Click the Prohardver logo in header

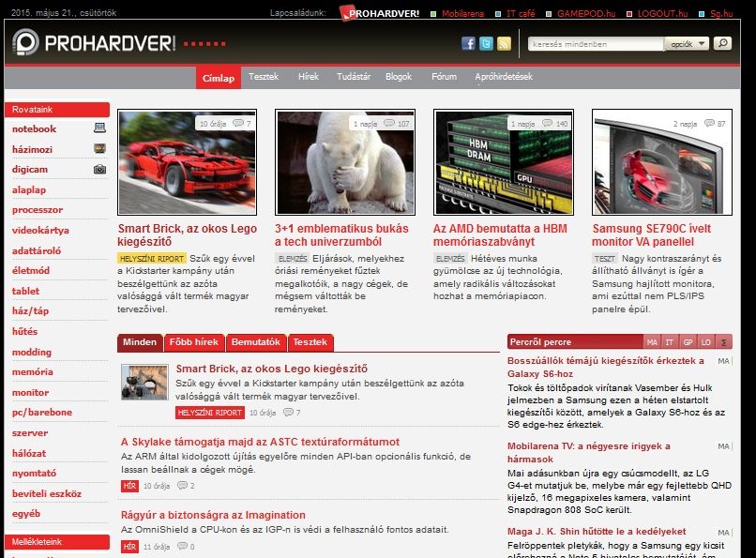point(94,42)
